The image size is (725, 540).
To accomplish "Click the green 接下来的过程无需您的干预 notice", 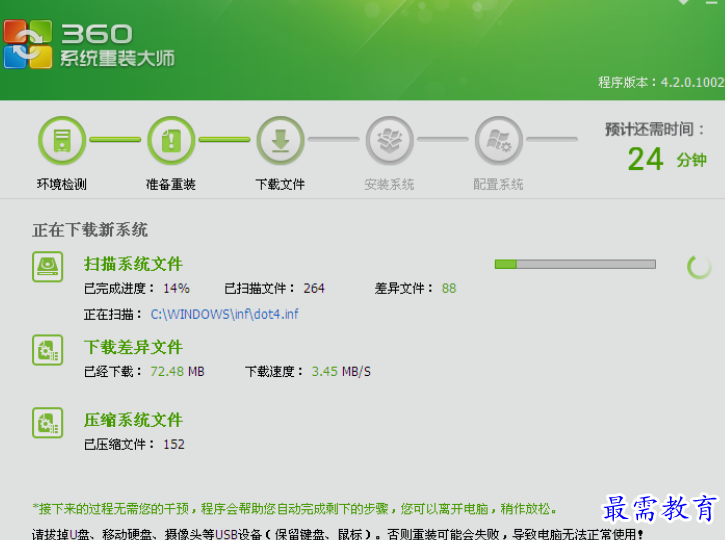I will tap(295, 509).
